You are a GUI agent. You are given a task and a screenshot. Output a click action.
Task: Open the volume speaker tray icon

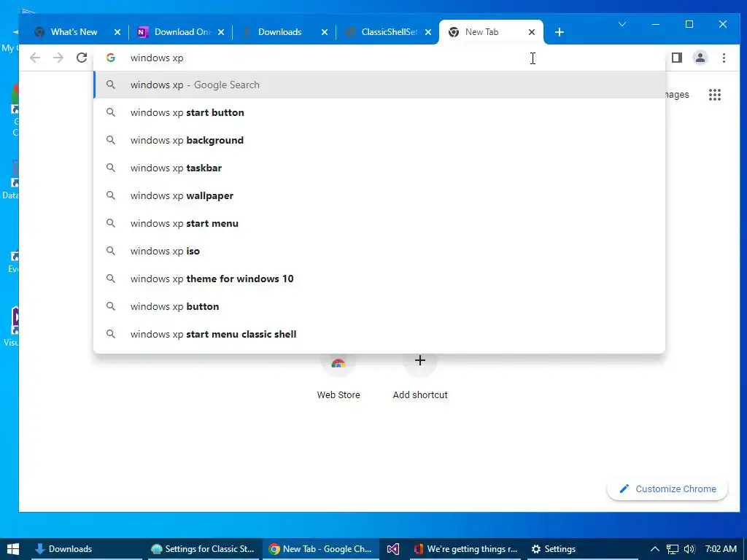[x=689, y=549]
